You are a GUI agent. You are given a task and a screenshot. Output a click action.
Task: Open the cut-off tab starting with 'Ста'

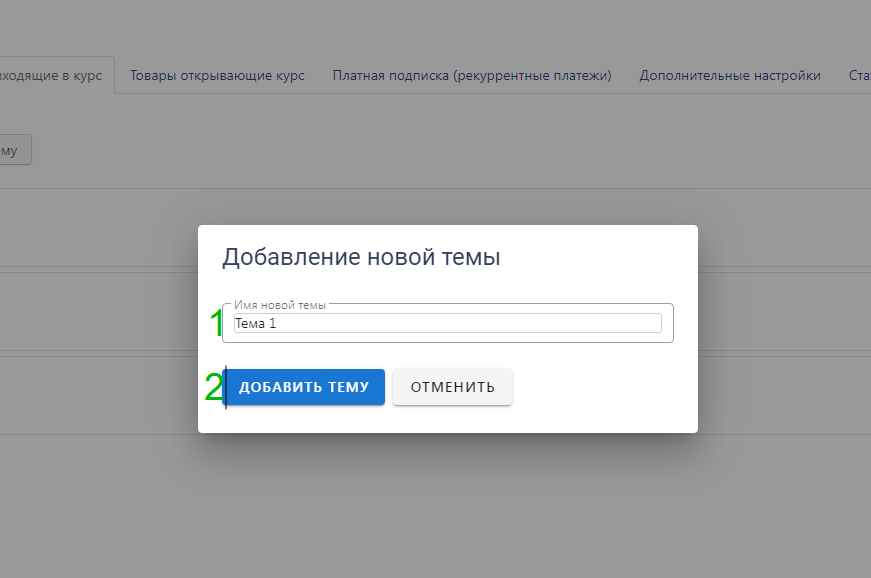click(858, 75)
